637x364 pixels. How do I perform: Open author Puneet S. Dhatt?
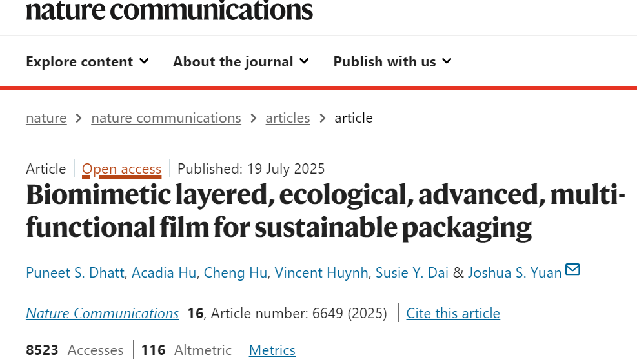tap(75, 273)
